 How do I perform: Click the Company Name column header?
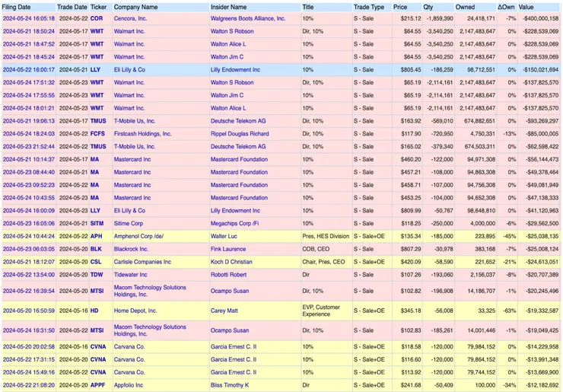(x=135, y=7)
